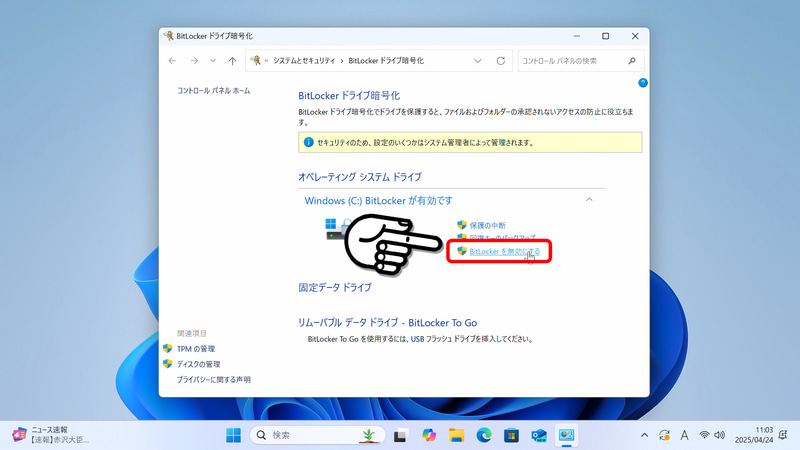
Task: Open the ニュース速報 widget
Action: point(51,435)
